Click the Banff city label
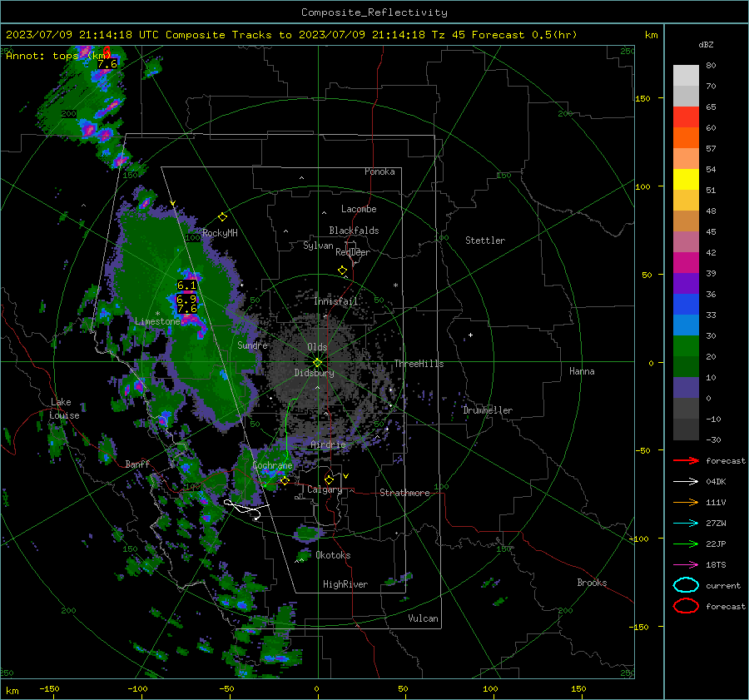The image size is (749, 700). (137, 464)
